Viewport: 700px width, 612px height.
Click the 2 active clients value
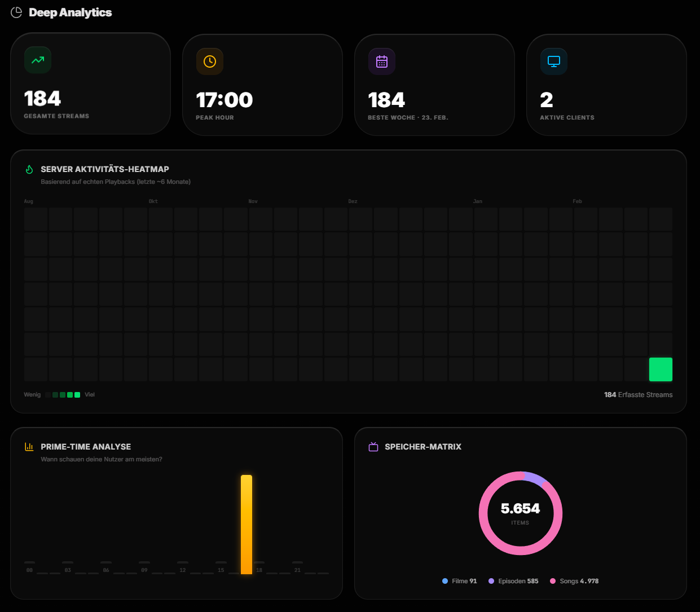point(547,100)
